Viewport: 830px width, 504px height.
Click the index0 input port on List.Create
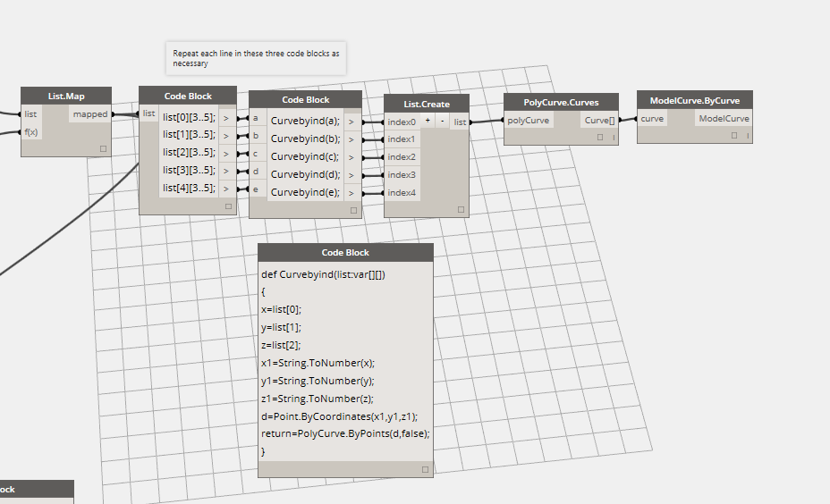coord(402,122)
